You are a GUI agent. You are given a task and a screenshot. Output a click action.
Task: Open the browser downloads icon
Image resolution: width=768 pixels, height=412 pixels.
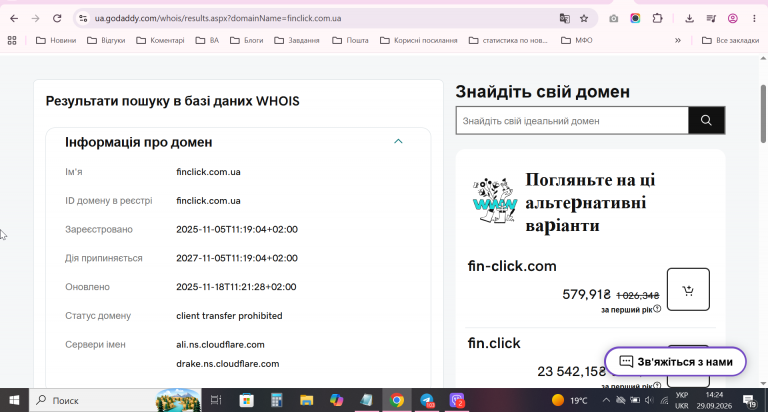(x=689, y=19)
